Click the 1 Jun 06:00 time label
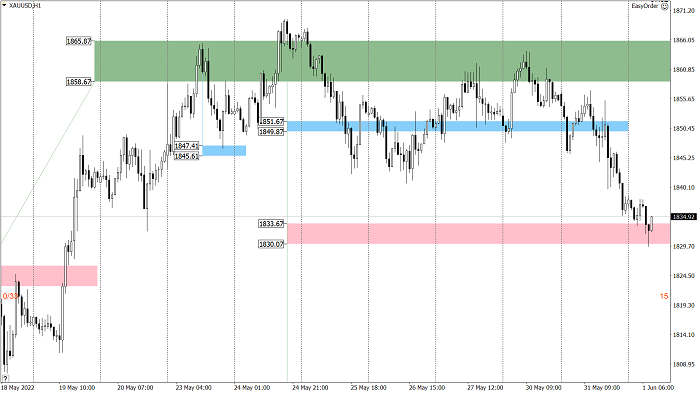Screen dimensions: 700x393 (658, 388)
